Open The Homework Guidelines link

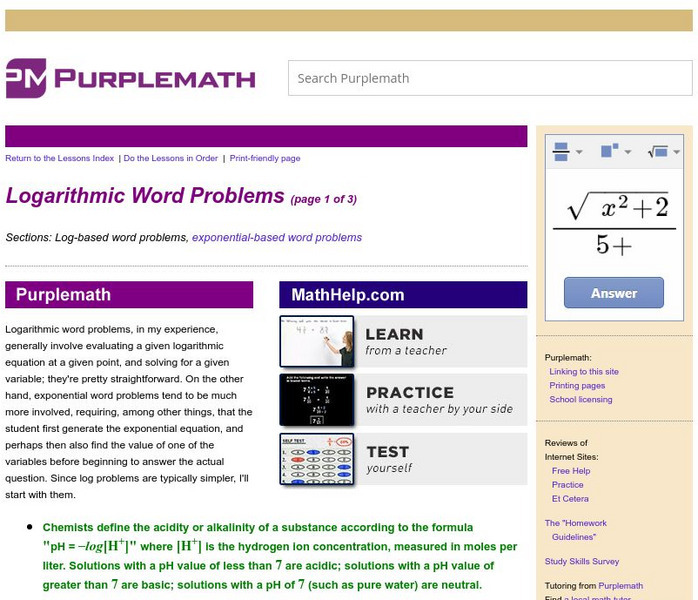(x=576, y=530)
